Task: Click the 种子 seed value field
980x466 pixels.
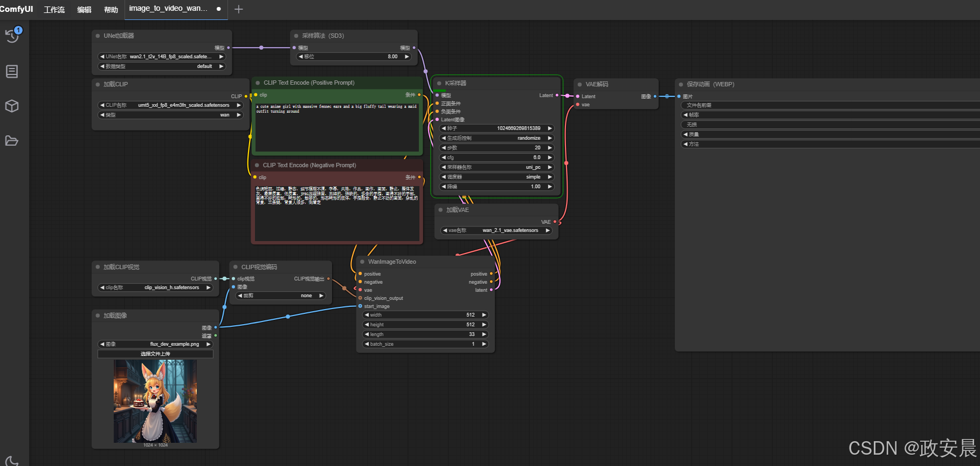Action: tap(497, 128)
